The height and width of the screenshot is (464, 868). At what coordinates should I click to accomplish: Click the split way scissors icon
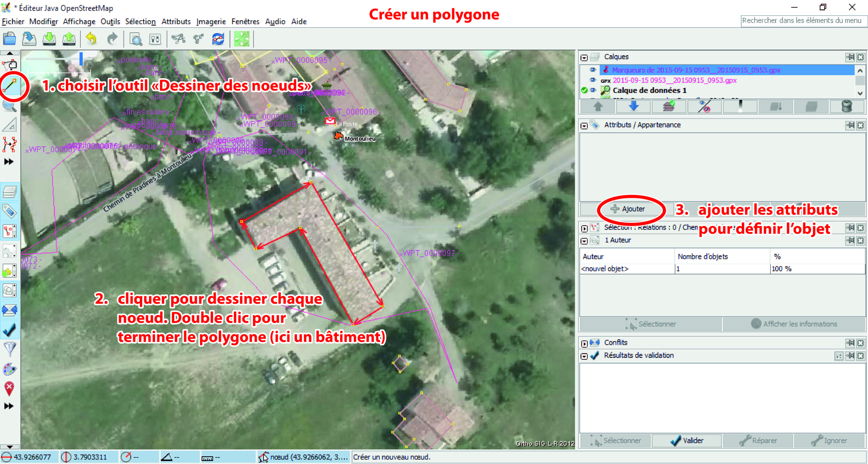178,39
